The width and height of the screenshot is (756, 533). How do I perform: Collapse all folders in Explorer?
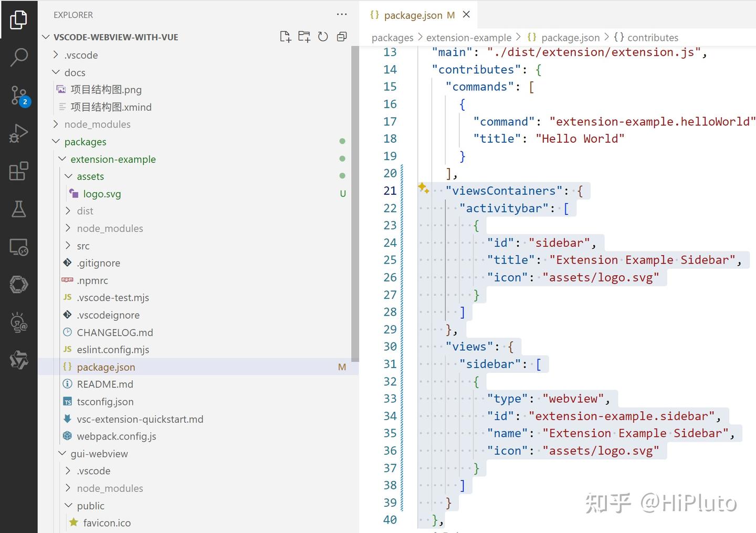(342, 36)
